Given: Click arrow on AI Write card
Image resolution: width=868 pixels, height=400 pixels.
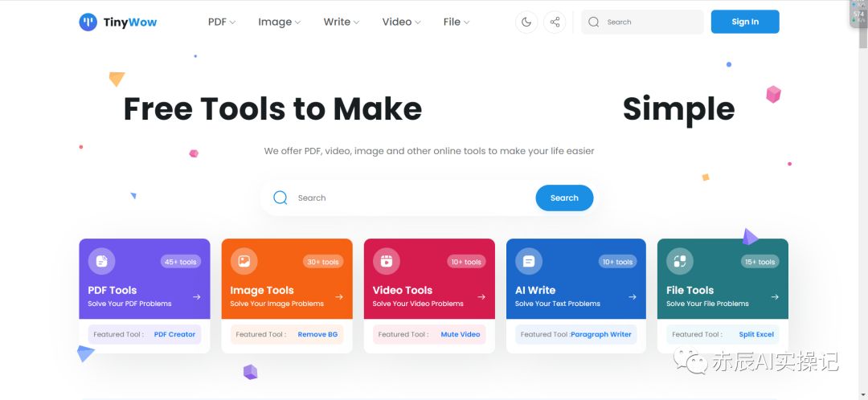Looking at the screenshot, I should tap(633, 297).
